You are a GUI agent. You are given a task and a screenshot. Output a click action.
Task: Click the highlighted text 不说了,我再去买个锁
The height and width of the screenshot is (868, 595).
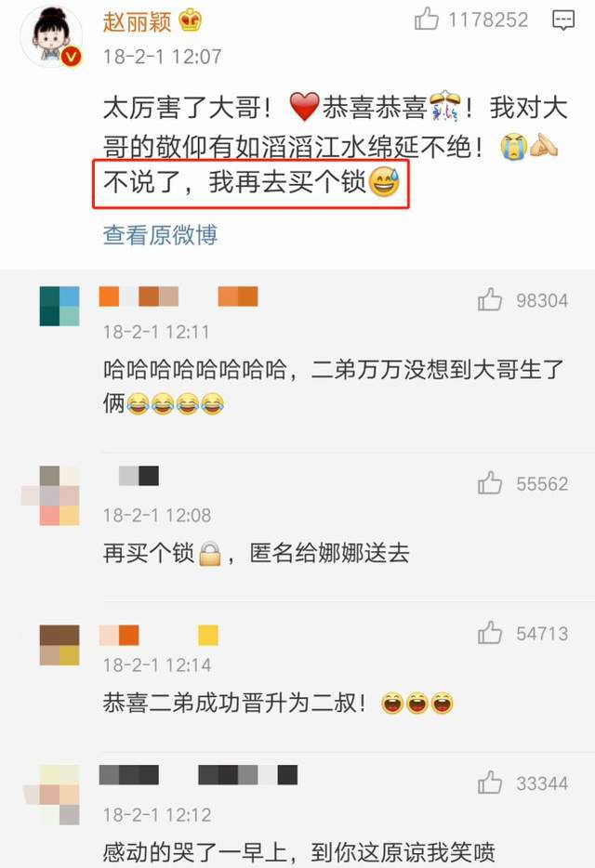251,183
